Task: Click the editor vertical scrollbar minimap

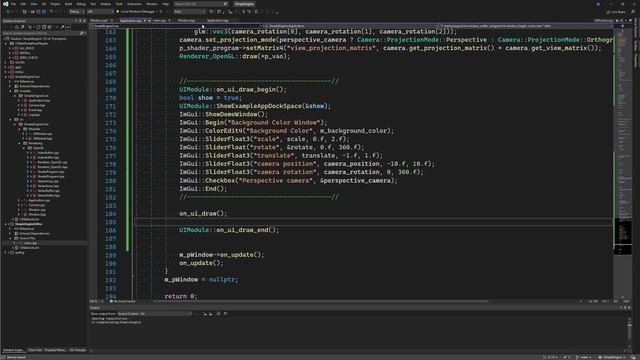Action: (622, 163)
